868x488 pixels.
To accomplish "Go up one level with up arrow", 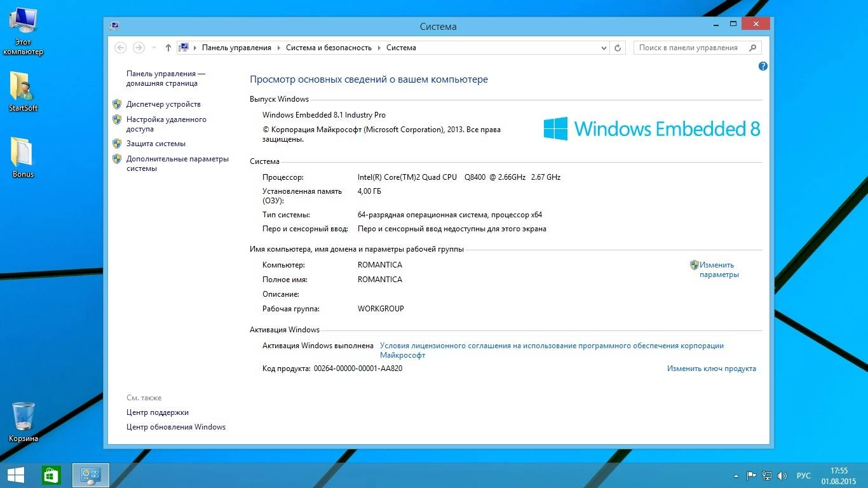I will pos(168,48).
